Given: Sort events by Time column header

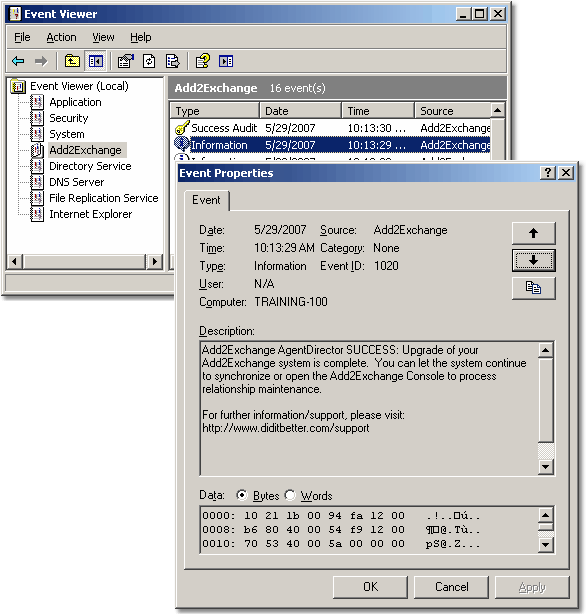Looking at the screenshot, I should [378, 111].
